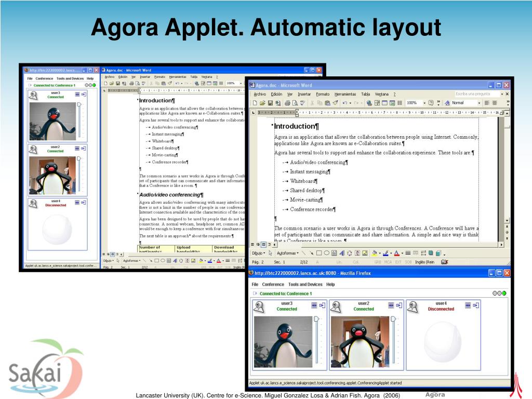
Task: Click Paste clipboard icon in front Word toolbar
Action: click(x=328, y=103)
